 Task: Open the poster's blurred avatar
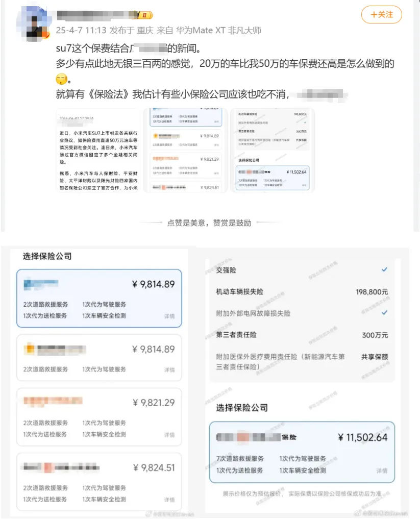pyautogui.click(x=33, y=23)
